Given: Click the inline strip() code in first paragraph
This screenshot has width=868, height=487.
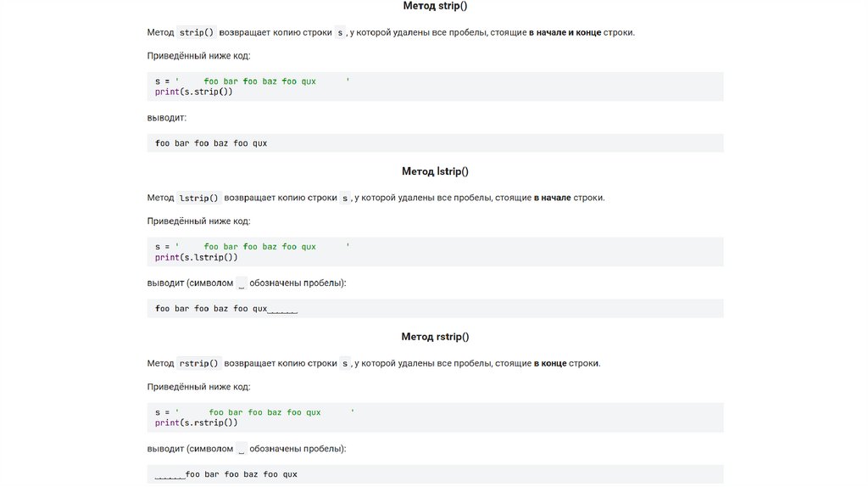Looking at the screenshot, I should [197, 32].
